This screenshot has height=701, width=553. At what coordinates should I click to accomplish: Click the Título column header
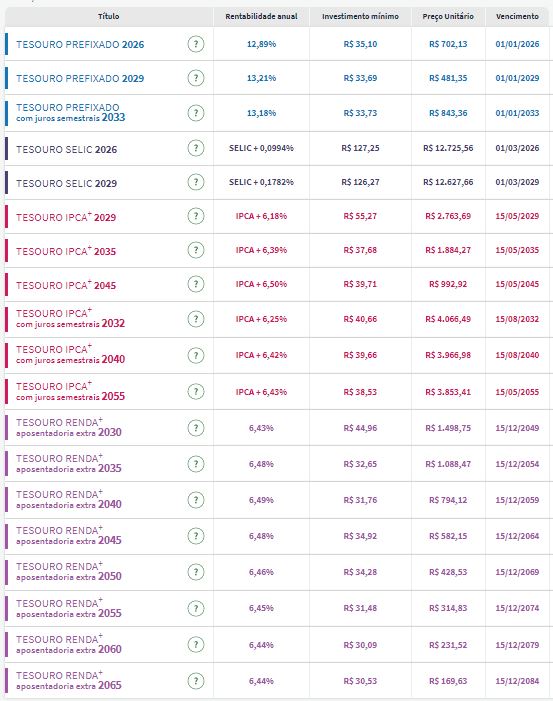[109, 16]
